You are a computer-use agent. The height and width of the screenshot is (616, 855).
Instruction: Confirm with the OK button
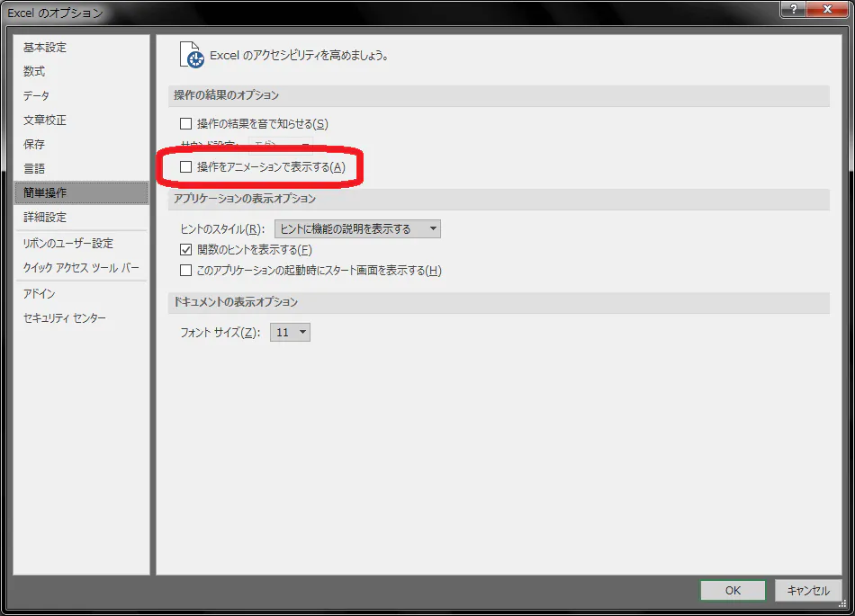point(733,591)
